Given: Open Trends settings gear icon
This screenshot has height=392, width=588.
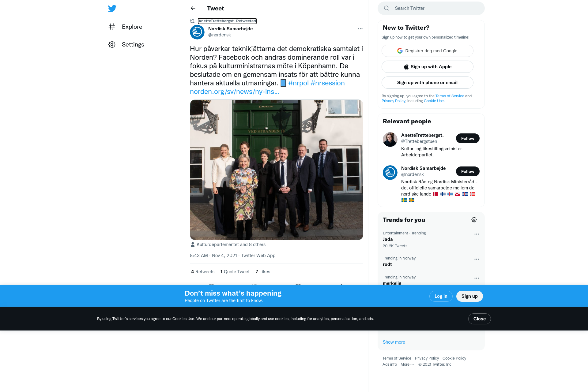Looking at the screenshot, I should (x=474, y=220).
